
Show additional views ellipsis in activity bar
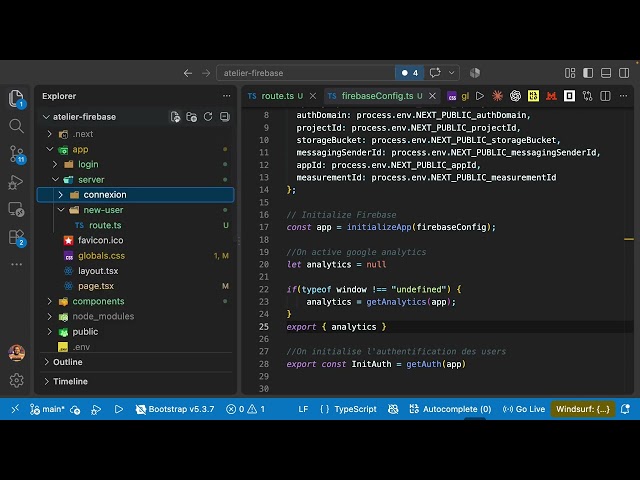(16, 264)
